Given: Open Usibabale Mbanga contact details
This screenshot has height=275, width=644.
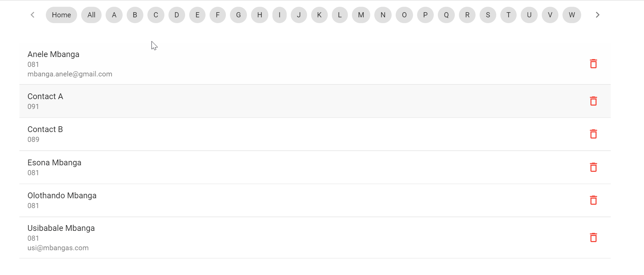Looking at the screenshot, I should coord(61,228).
